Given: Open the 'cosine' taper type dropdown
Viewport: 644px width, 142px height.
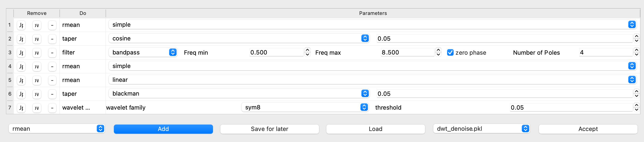Looking at the screenshot, I should (239, 38).
